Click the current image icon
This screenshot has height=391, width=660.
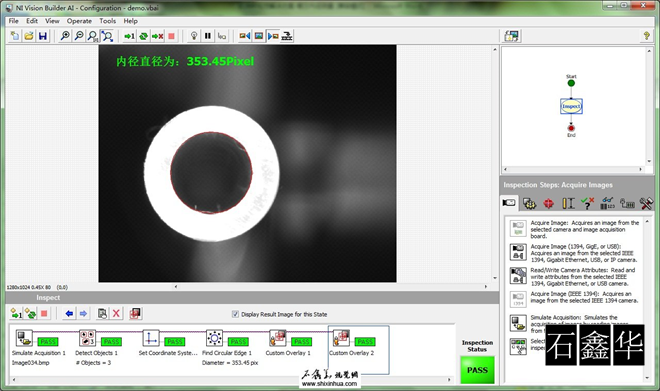coord(259,36)
